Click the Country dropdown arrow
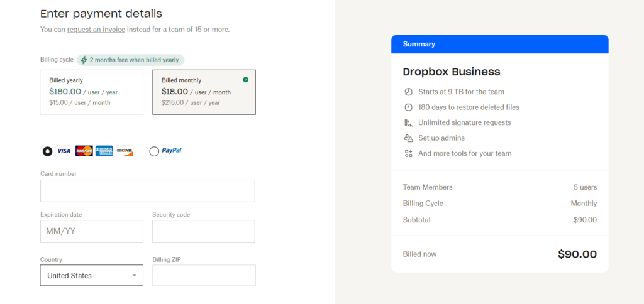Image resolution: width=644 pixels, height=304 pixels. tap(134, 275)
